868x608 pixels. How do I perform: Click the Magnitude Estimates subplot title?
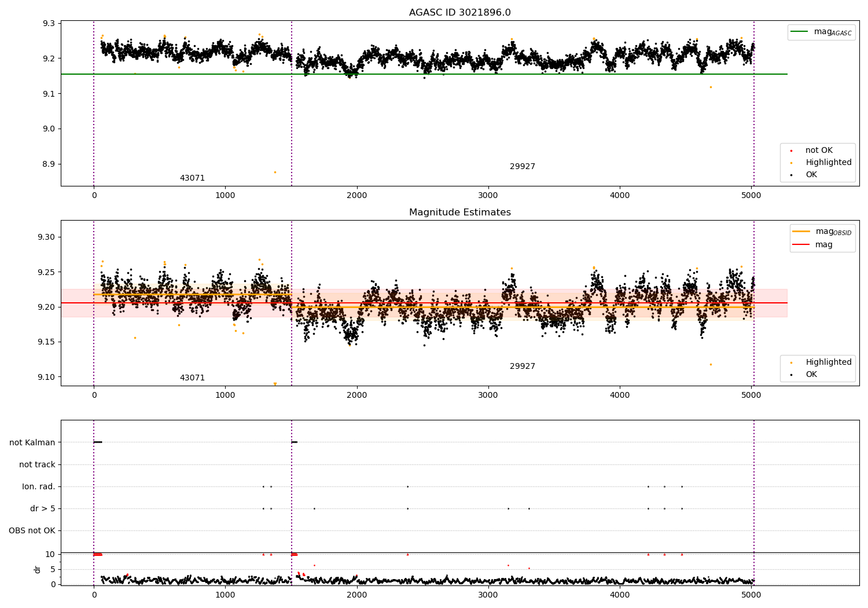pyautogui.click(x=459, y=213)
